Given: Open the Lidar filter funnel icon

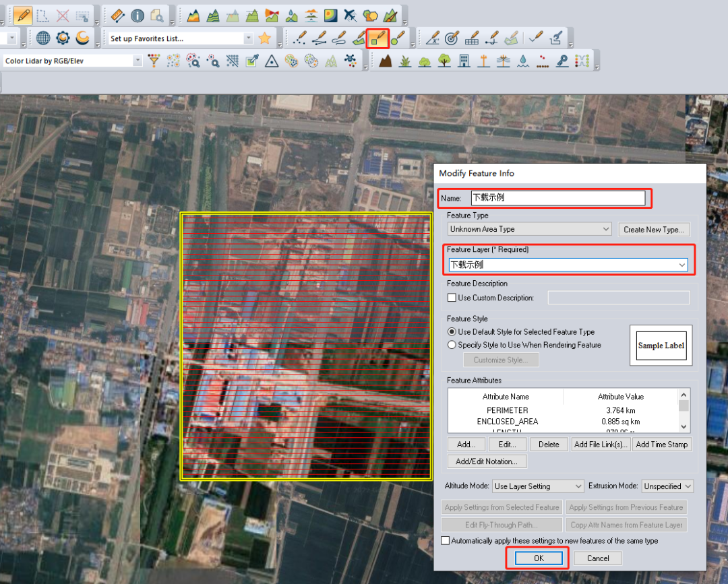Looking at the screenshot, I should coord(154,61).
